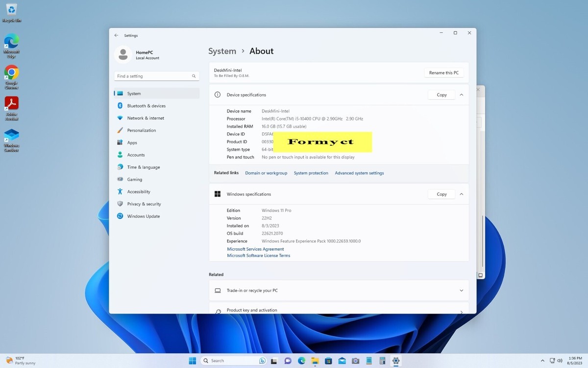The height and width of the screenshot is (368, 588).
Task: Click the HomePC user avatar
Action: (123, 54)
